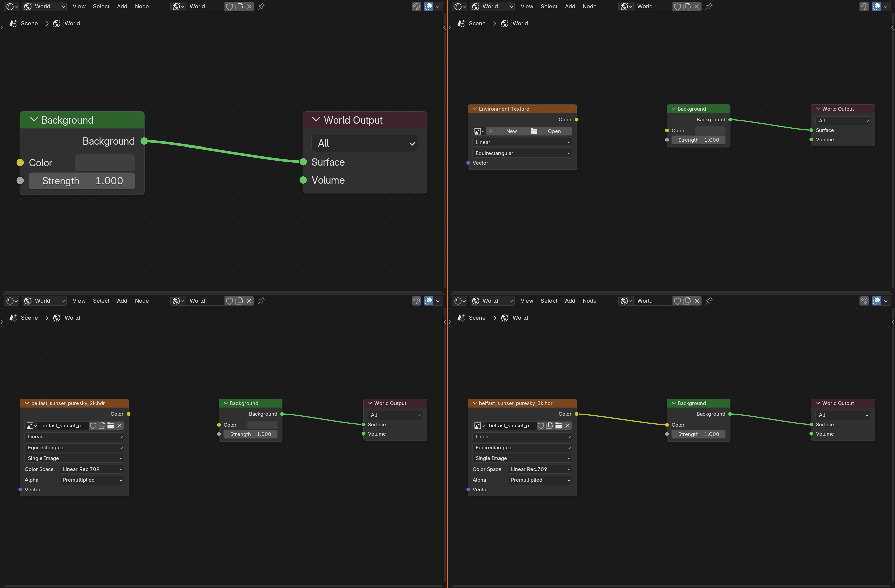The height and width of the screenshot is (588, 895).
Task: Click World breadcrumb text in bottom-right editor
Action: coord(520,318)
